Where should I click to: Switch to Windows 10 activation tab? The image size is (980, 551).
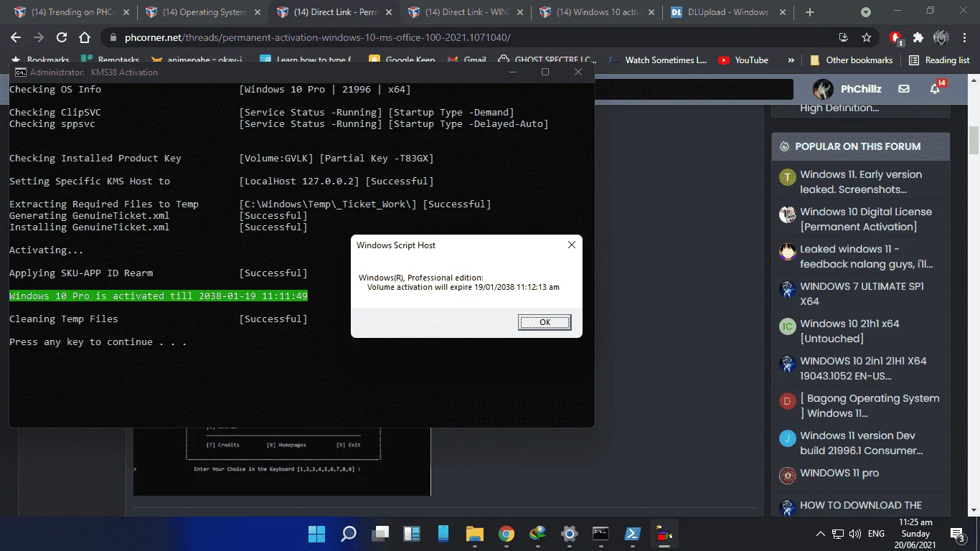click(596, 12)
